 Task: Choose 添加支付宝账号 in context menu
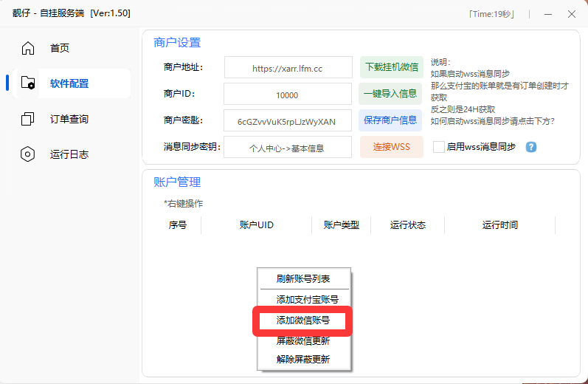(307, 300)
